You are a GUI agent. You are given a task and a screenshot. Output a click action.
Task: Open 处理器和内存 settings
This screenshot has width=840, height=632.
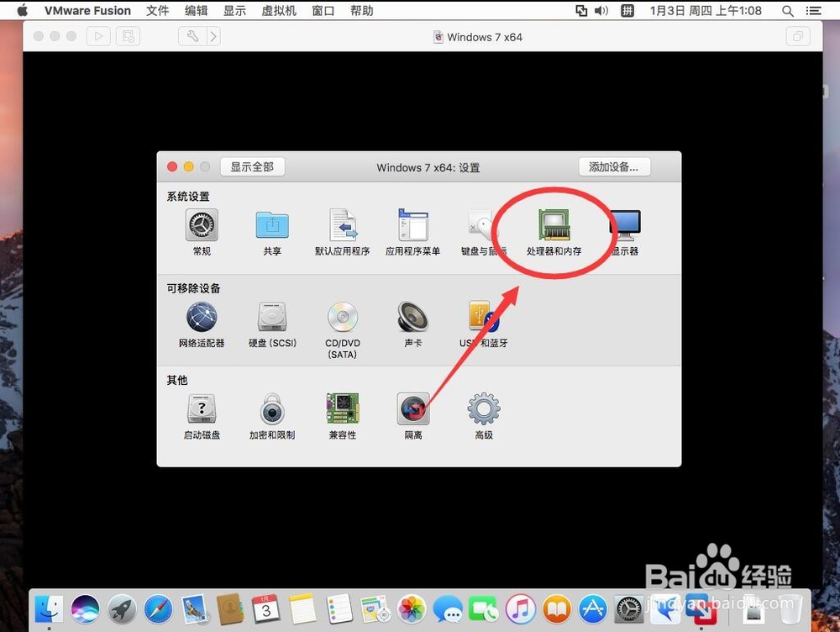[x=554, y=225]
